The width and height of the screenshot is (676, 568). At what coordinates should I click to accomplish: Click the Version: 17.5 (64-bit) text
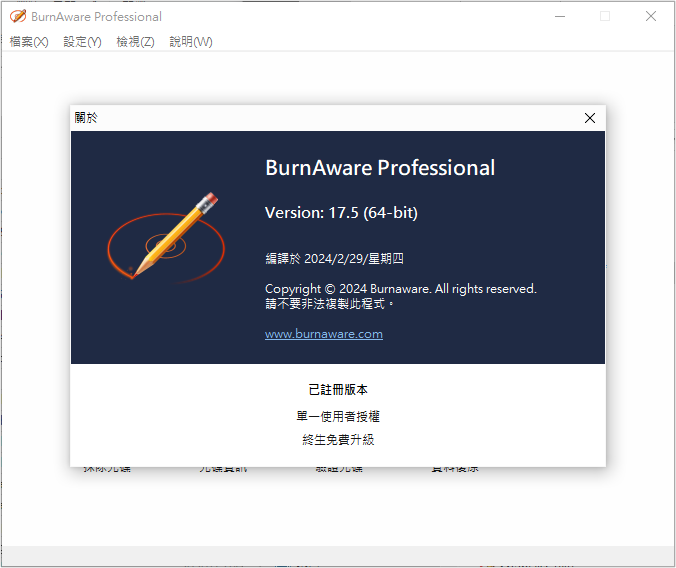[341, 213]
